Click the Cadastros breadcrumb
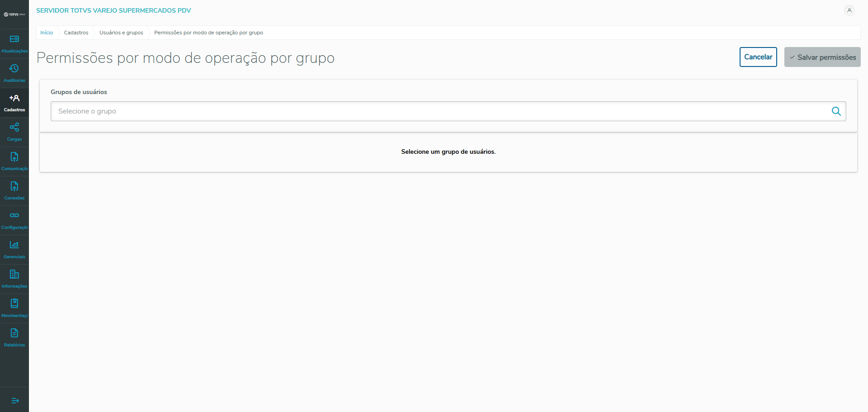 pyautogui.click(x=76, y=33)
